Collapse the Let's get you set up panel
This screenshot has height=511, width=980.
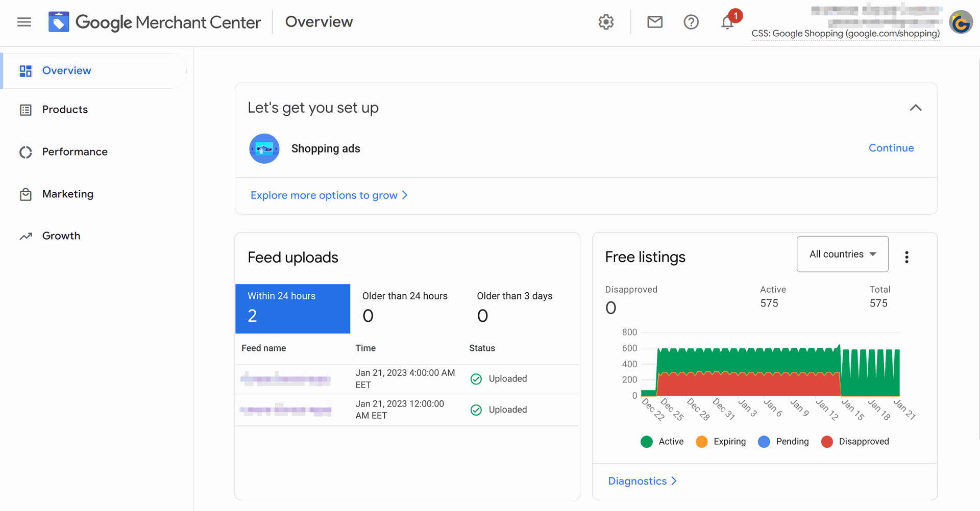point(916,108)
